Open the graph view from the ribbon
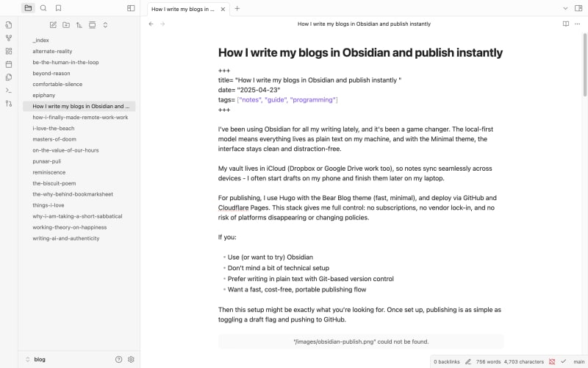Image resolution: width=588 pixels, height=368 pixels. pyautogui.click(x=9, y=38)
